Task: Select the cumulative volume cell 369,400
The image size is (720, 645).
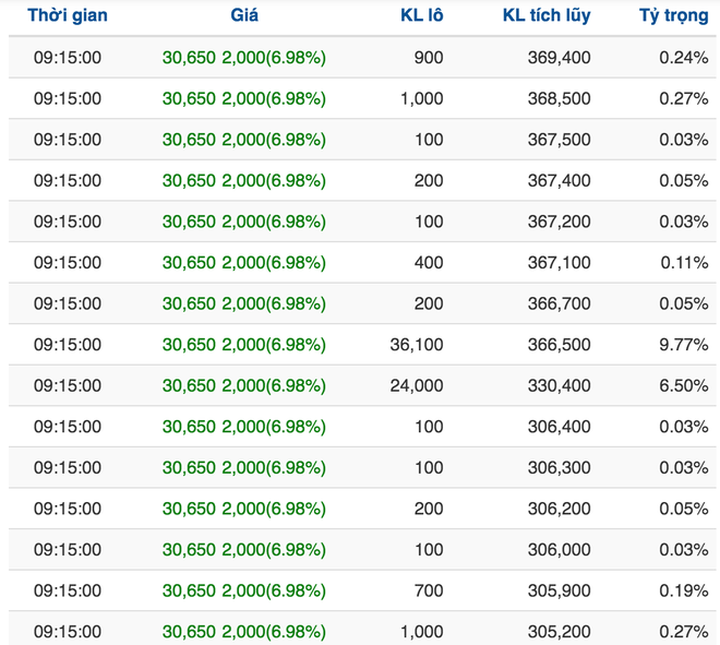Action: [x=559, y=58]
